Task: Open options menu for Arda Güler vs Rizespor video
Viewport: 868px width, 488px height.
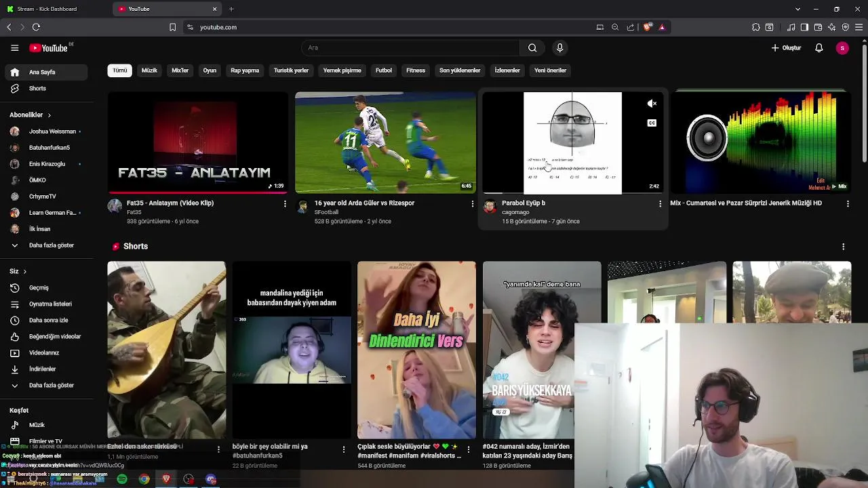Action: (x=473, y=203)
